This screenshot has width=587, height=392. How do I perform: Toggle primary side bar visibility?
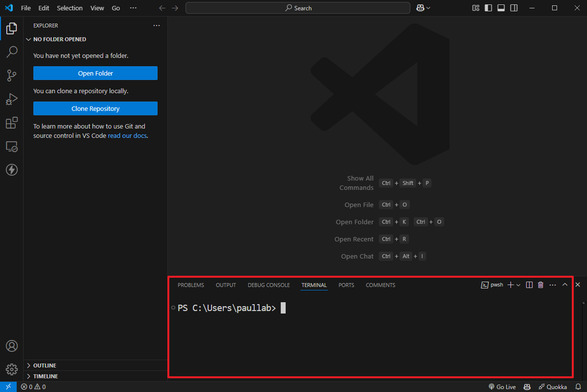[x=488, y=8]
